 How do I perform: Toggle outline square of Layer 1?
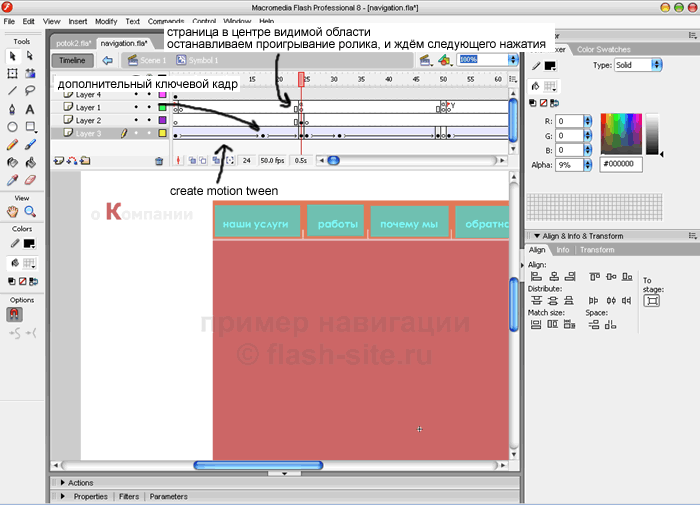click(x=162, y=107)
